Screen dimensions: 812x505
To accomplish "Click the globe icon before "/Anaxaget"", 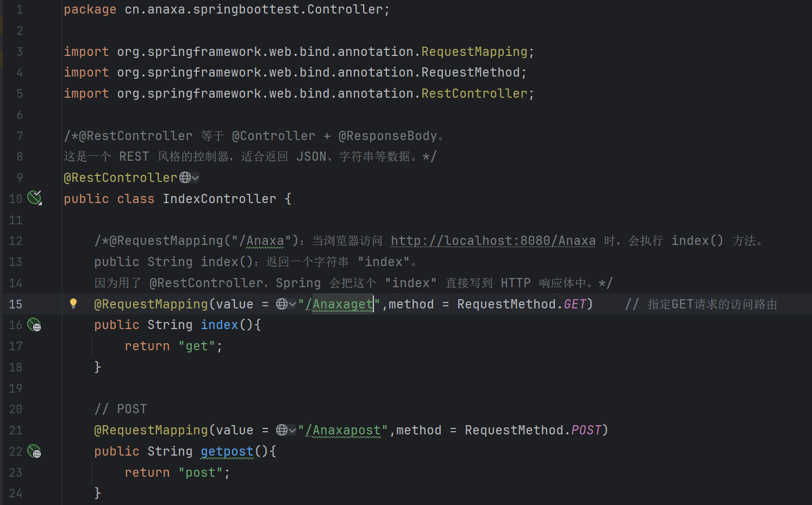I will [282, 304].
